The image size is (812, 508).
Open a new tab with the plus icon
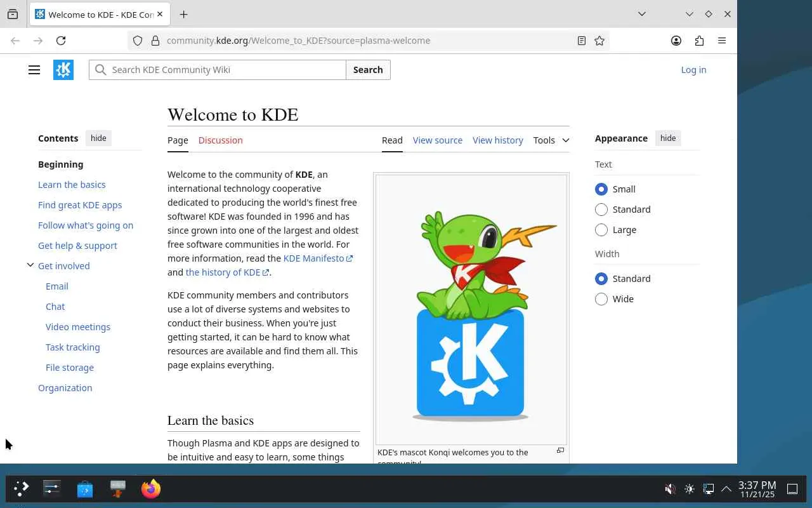[x=183, y=14]
